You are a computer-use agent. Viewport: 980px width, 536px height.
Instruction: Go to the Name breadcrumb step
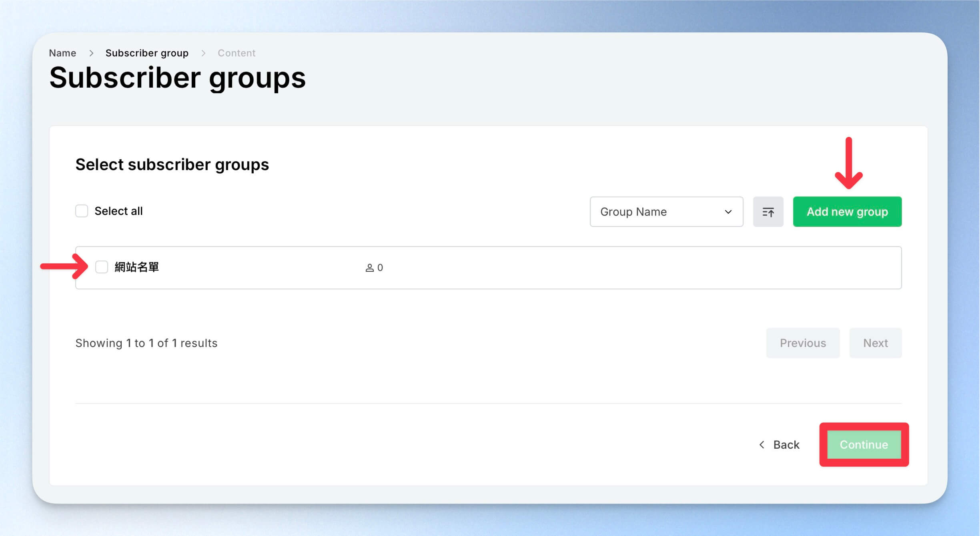[x=62, y=53]
